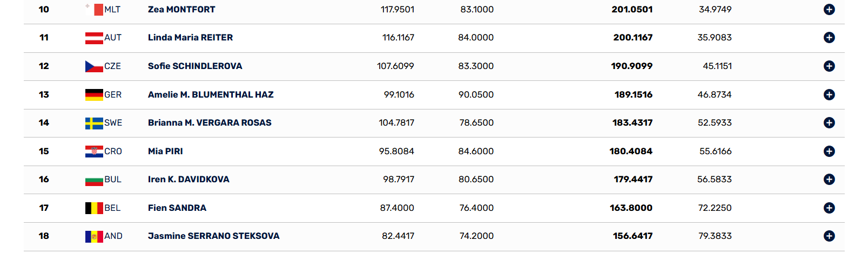Select the Andorra flag icon

[94, 236]
